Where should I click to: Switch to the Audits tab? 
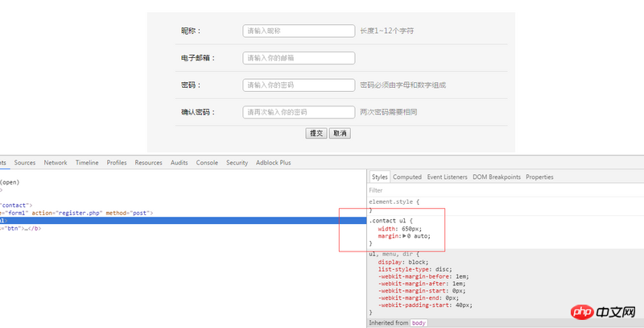(179, 163)
